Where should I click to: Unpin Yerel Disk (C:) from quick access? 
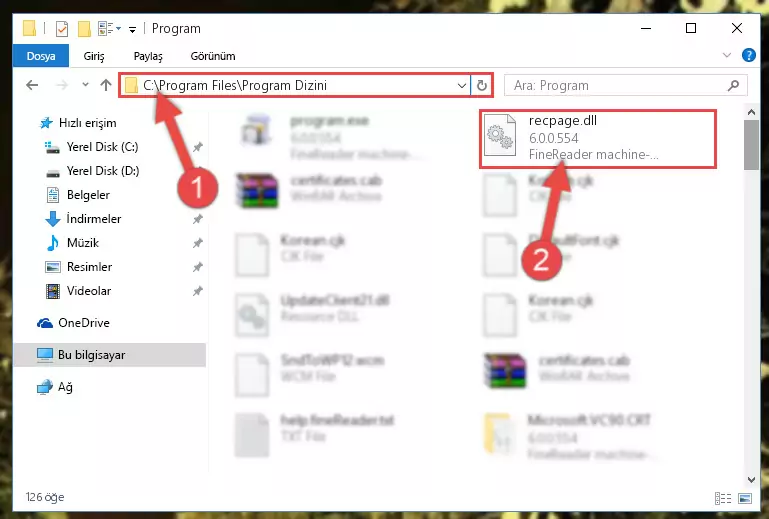198,147
